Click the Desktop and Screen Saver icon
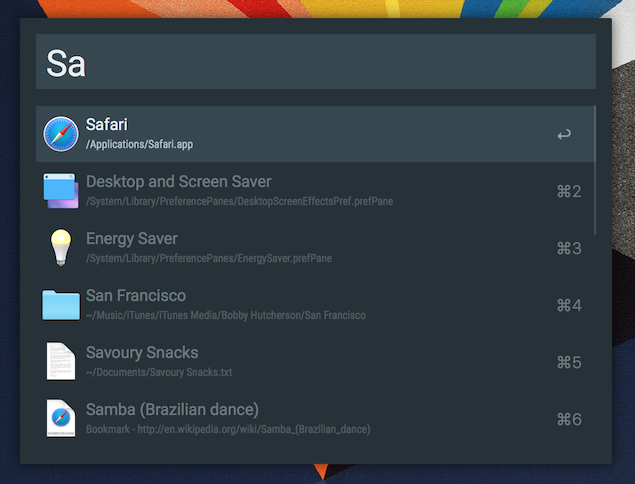The height and width of the screenshot is (484, 635). [60, 191]
